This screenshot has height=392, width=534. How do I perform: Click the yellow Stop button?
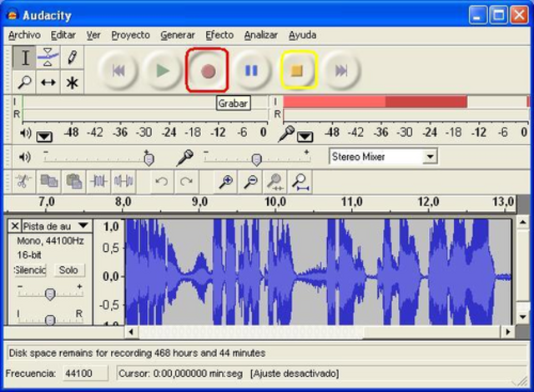(297, 71)
